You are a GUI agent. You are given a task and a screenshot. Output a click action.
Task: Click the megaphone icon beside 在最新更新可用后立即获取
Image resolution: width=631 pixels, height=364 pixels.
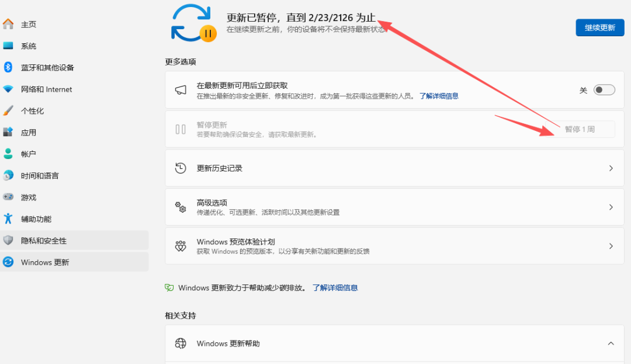tap(181, 90)
